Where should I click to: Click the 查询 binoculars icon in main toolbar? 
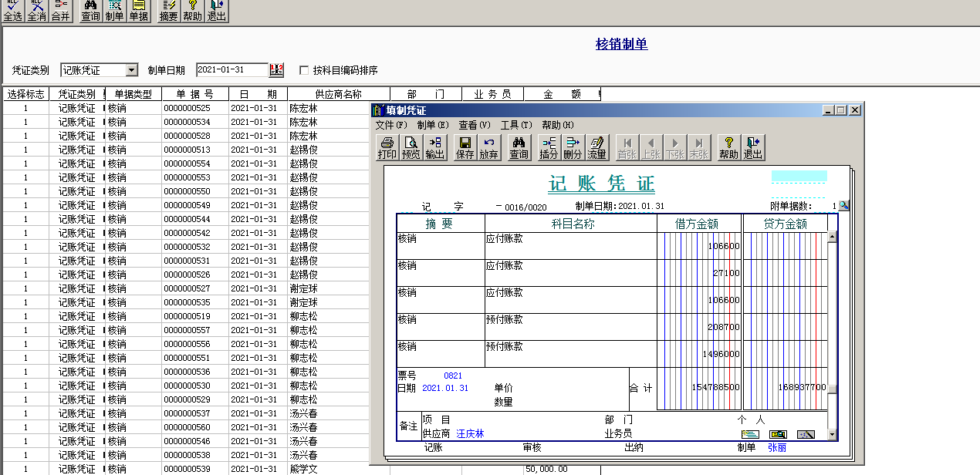tap(91, 11)
